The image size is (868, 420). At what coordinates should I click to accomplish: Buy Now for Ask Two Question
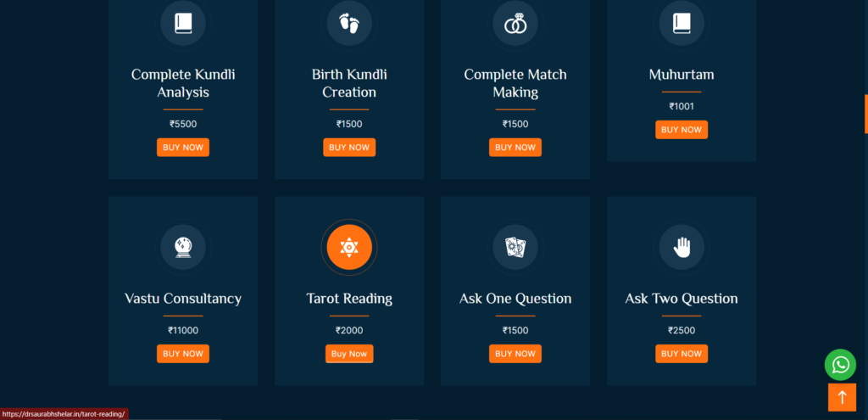click(x=682, y=354)
